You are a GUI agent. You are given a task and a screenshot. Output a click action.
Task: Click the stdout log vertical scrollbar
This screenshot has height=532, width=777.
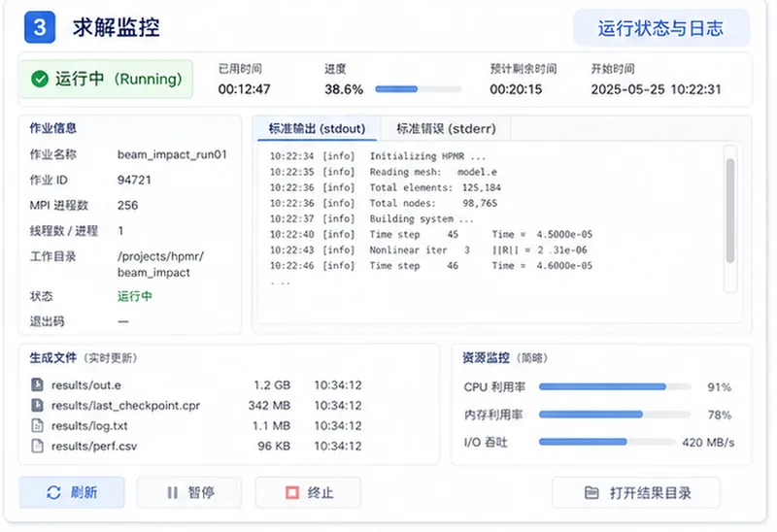tap(730, 211)
